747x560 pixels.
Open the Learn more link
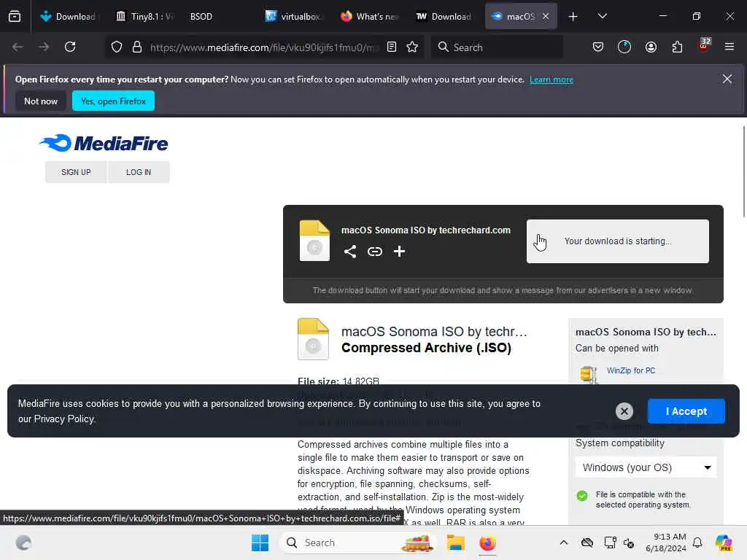[551, 79]
